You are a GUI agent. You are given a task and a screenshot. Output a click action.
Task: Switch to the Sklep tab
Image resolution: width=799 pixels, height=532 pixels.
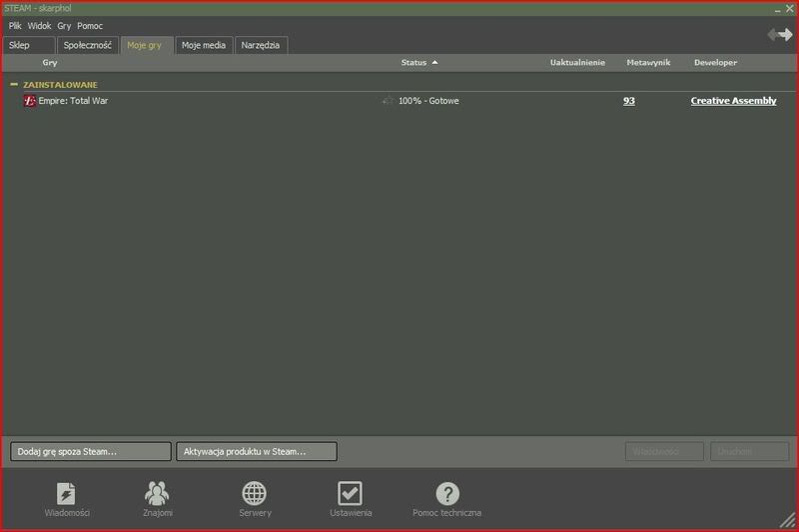pyautogui.click(x=29, y=45)
